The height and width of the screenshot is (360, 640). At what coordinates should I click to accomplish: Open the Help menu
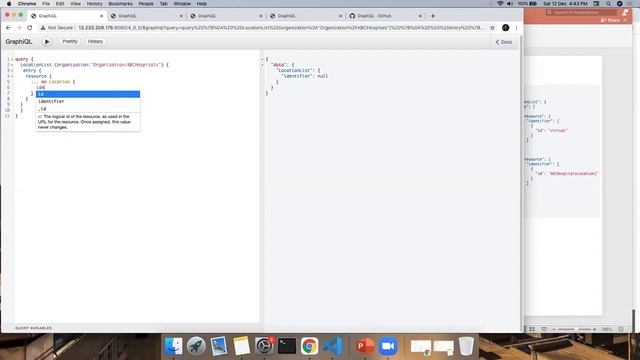[x=202, y=4]
